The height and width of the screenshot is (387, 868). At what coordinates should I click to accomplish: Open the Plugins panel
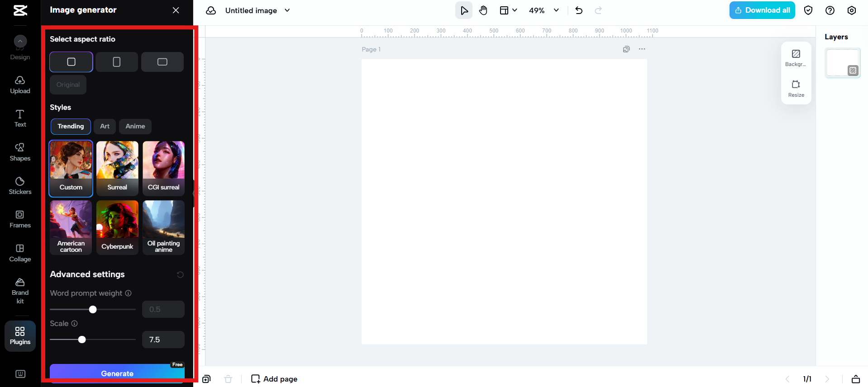click(20, 336)
